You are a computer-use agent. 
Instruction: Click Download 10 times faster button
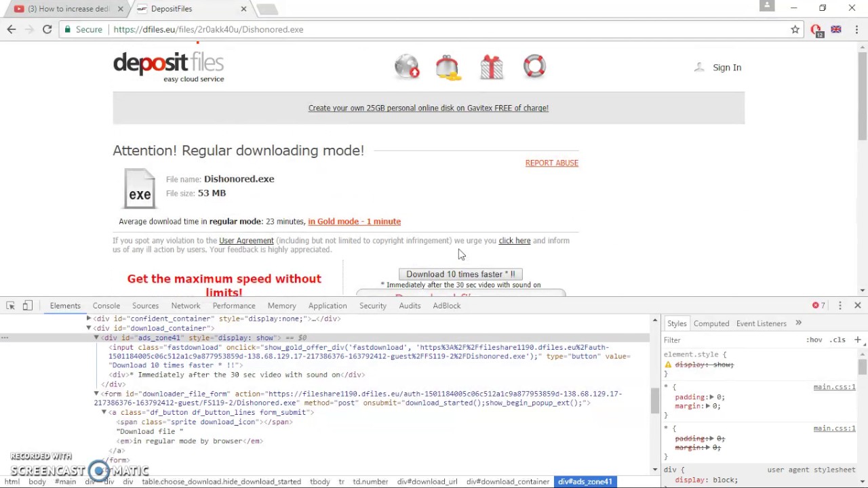(x=460, y=274)
